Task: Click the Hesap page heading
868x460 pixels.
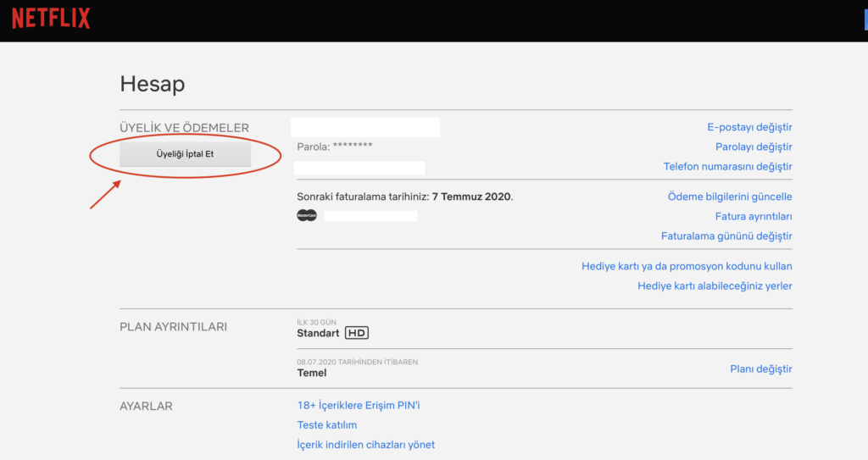Action: [153, 84]
